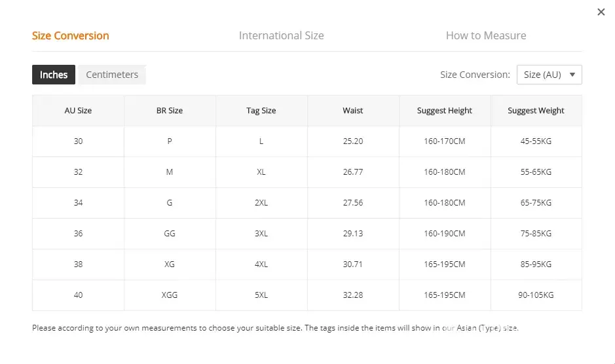The width and height of the screenshot is (615, 364).
Task: Click the Suggest Height column header
Action: pos(444,111)
